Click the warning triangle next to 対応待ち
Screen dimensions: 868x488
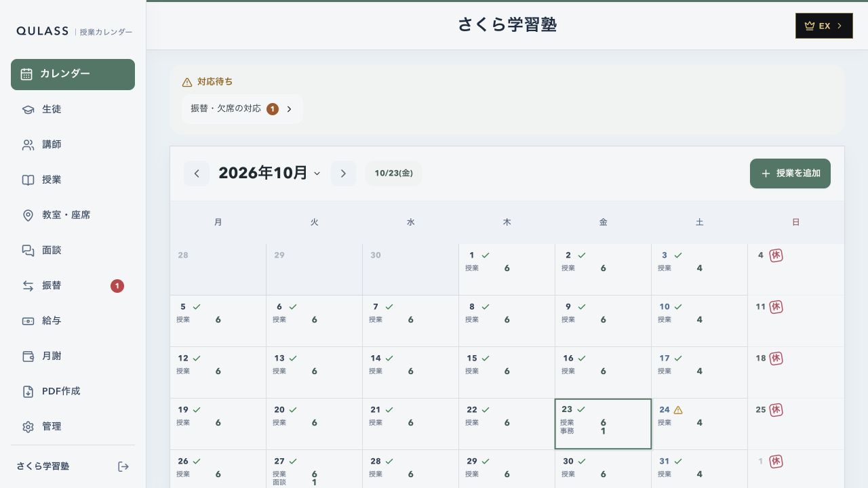(187, 82)
